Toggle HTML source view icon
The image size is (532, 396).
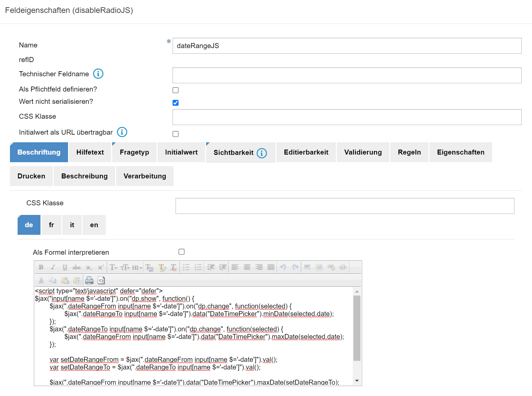coord(101,280)
